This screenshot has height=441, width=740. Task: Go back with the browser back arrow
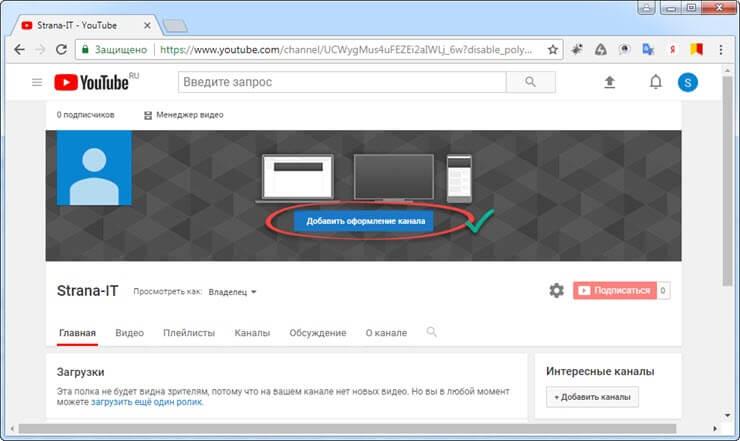(19, 50)
